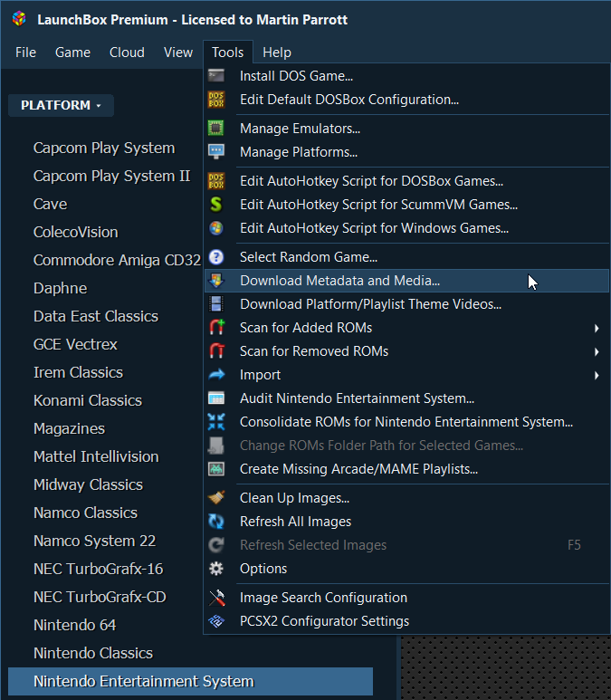Click the space invader Arcade/MAME Playlists icon
This screenshot has height=700, width=611.
(216, 469)
